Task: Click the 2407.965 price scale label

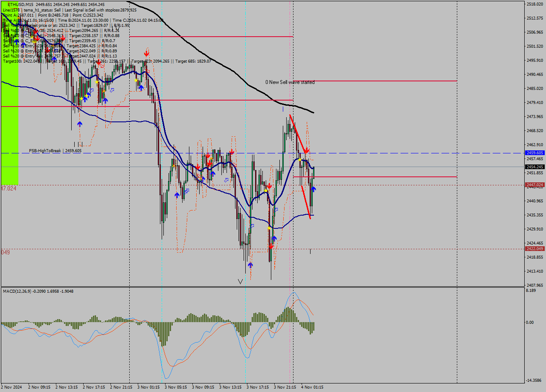Action: [x=534, y=285]
